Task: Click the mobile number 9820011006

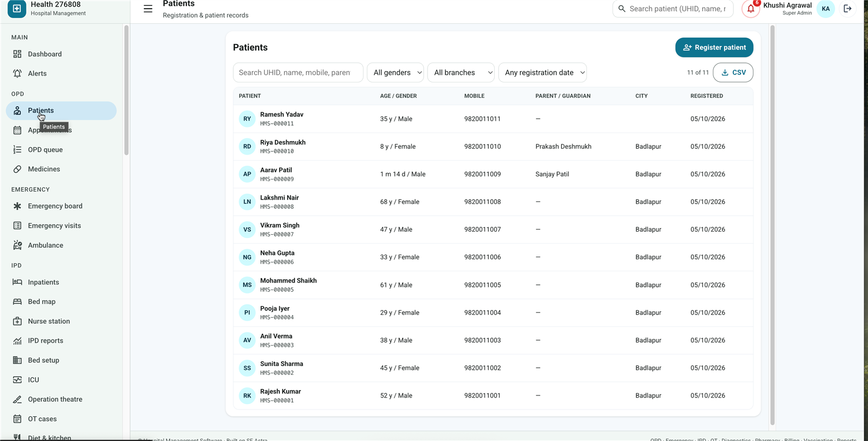Action: (482, 257)
